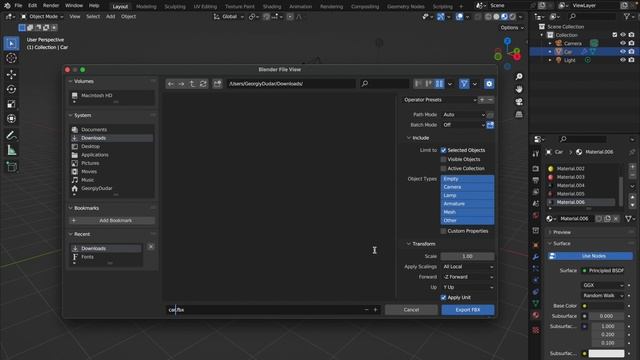
Task: Hide the Car object in outliner
Action: [x=622, y=52]
